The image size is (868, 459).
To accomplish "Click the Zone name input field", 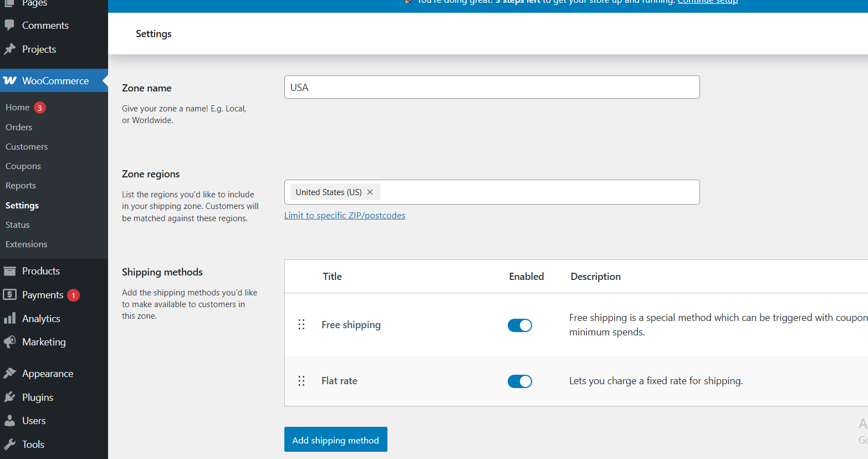I will click(492, 87).
